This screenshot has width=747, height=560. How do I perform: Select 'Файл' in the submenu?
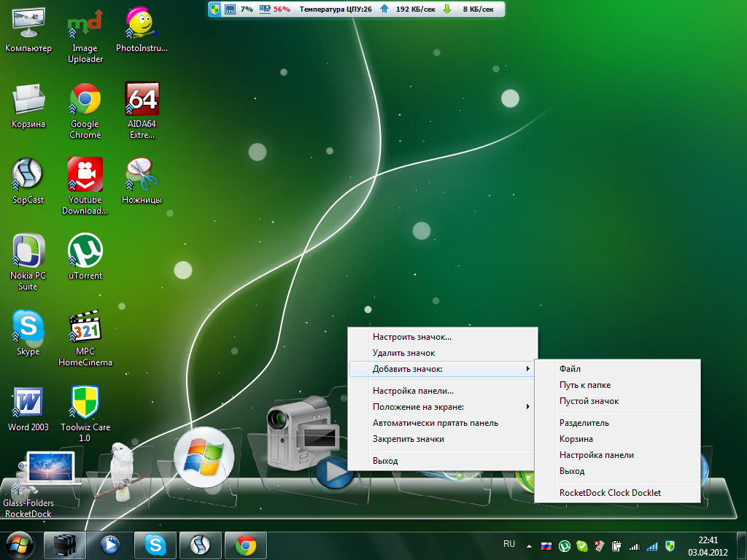(569, 369)
